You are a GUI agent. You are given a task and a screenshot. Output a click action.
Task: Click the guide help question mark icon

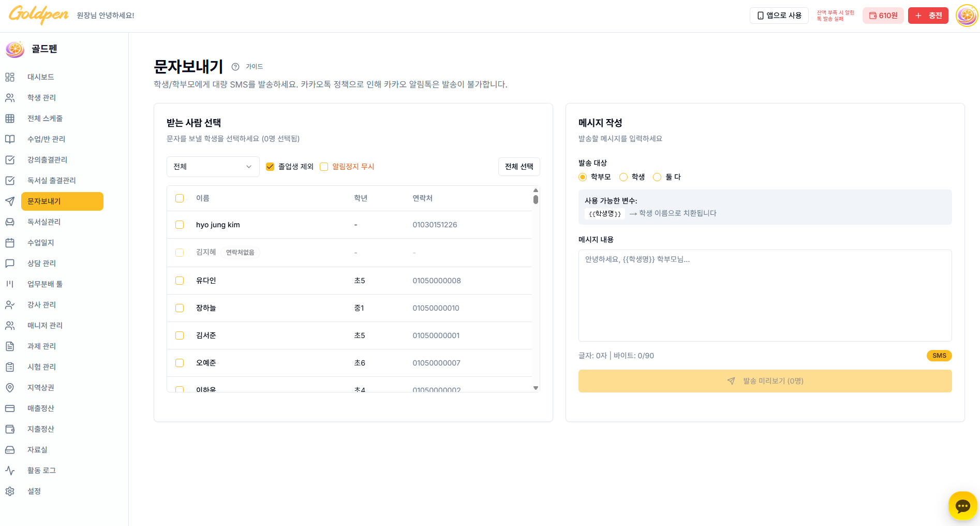click(235, 67)
